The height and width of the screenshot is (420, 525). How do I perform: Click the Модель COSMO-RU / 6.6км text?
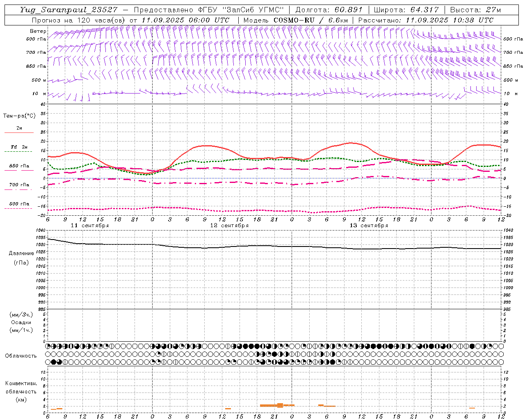pos(295,20)
